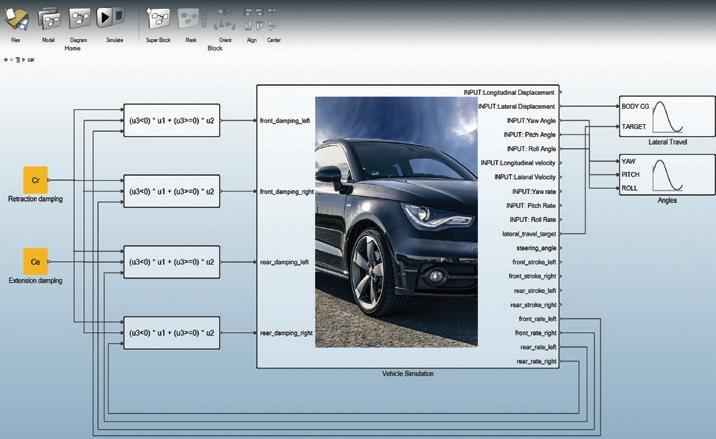Click the back navigation arrow in breadcrumb

pyautogui.click(x=6, y=60)
